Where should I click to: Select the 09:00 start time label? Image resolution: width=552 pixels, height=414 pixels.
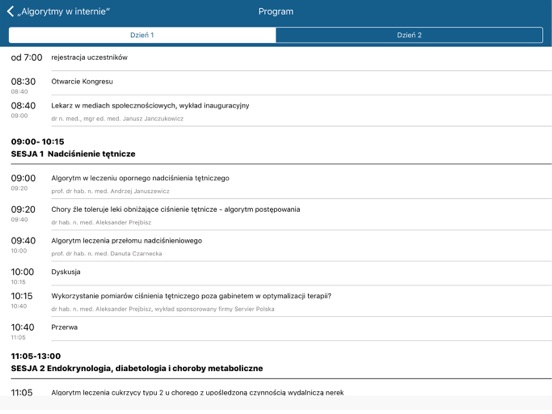23,178
